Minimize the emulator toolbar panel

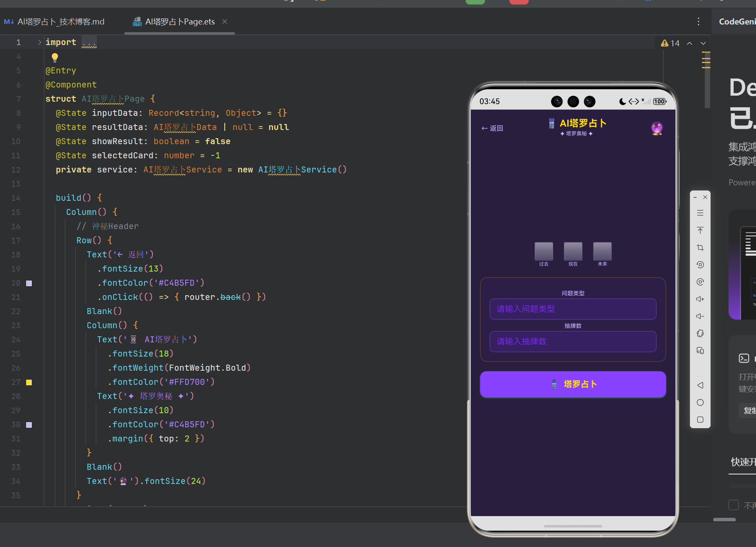point(695,197)
